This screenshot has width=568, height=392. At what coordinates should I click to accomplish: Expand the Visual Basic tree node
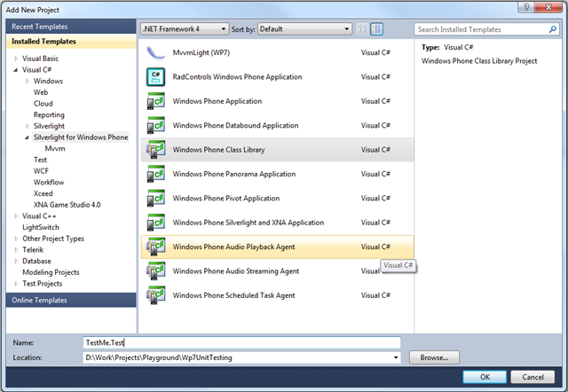[16, 59]
